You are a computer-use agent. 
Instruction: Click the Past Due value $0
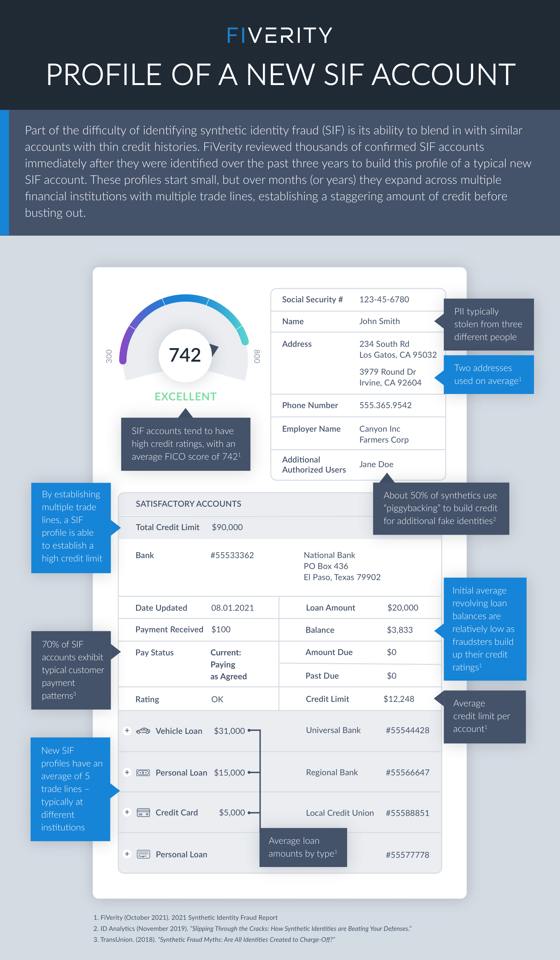tap(392, 676)
